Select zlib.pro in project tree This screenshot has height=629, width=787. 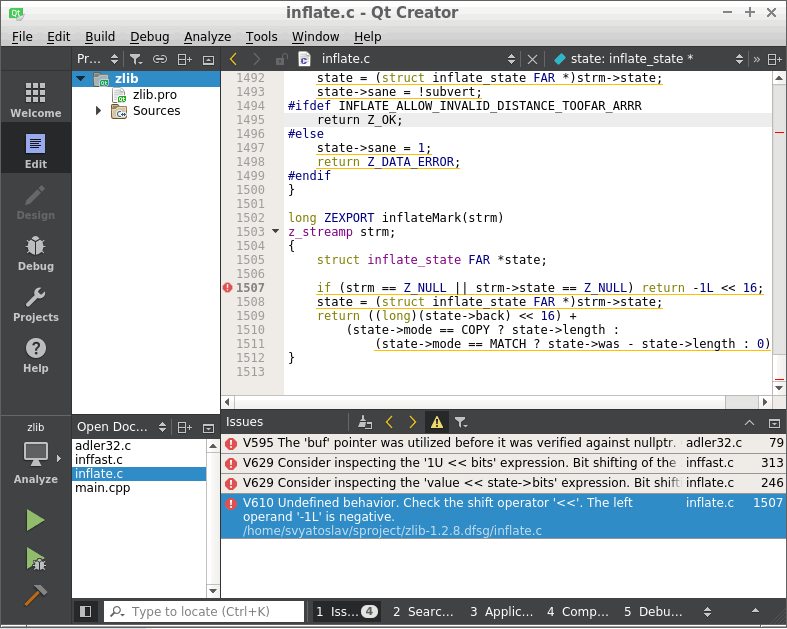(155, 94)
